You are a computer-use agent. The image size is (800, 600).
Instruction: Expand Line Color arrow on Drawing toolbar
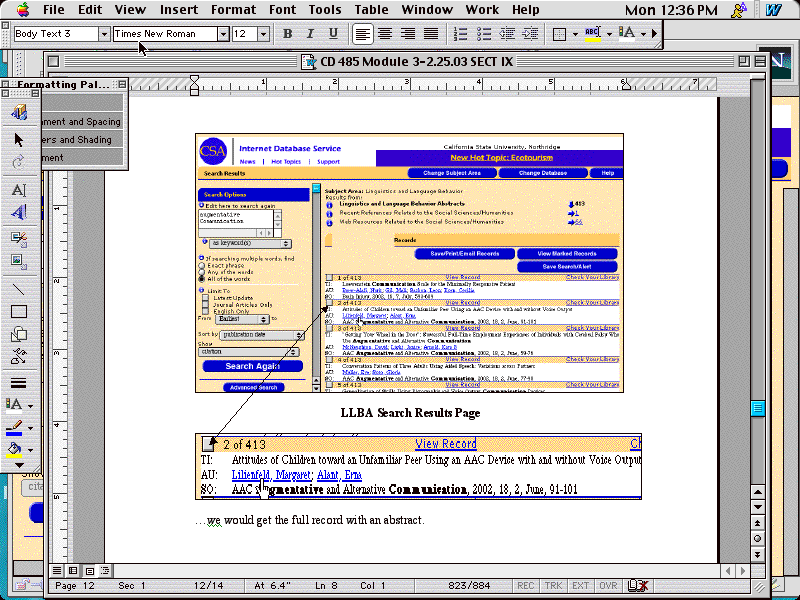[31, 428]
